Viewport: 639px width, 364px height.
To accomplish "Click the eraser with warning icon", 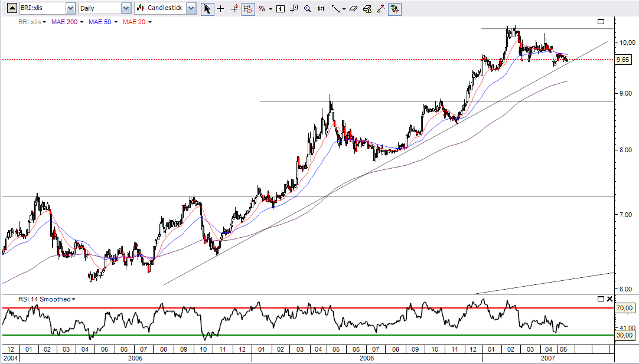I will pyautogui.click(x=367, y=8).
